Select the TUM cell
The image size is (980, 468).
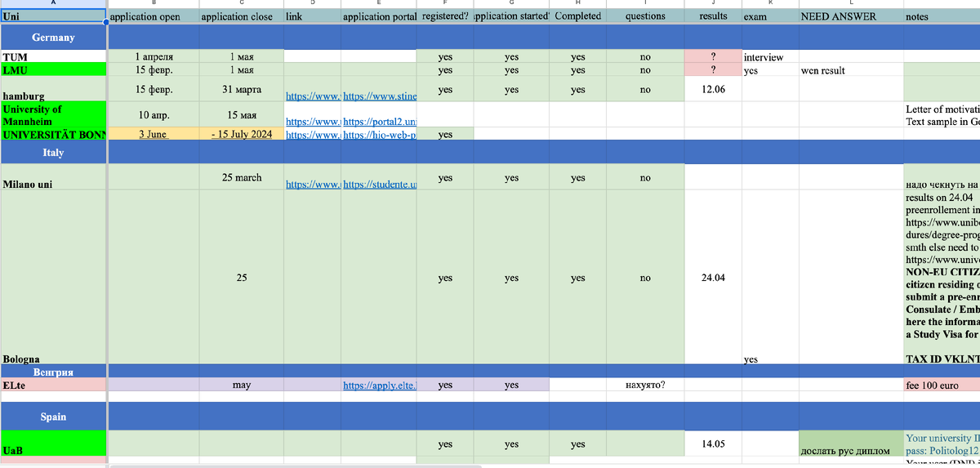(54, 57)
